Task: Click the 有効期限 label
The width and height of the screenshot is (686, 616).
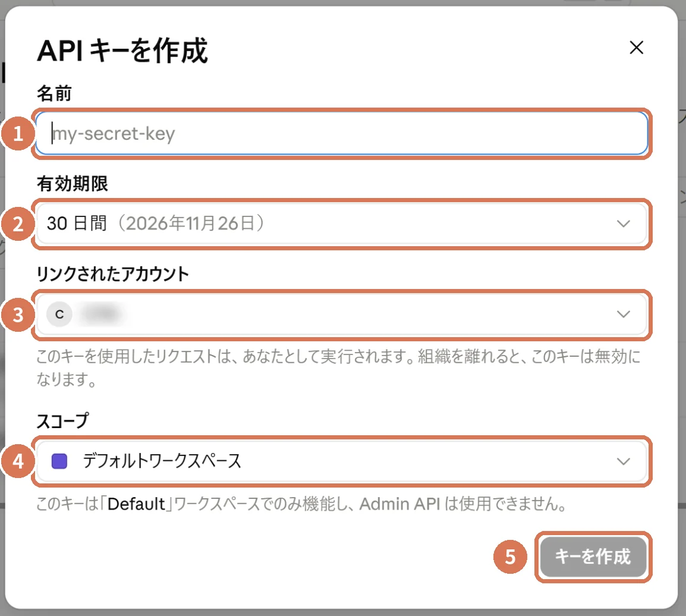Action: [72, 183]
